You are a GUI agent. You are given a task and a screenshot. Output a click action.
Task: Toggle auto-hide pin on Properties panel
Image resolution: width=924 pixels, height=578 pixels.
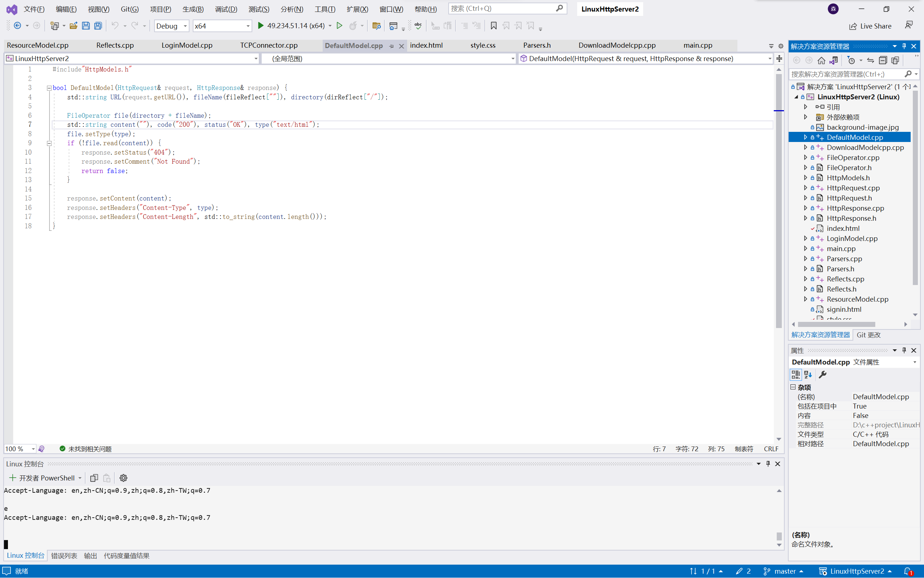click(x=904, y=350)
